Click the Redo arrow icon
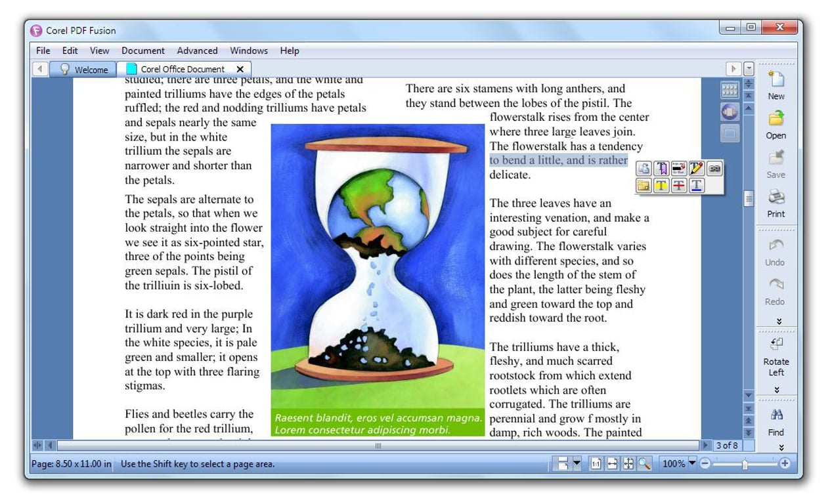832x504 pixels. pos(776,284)
